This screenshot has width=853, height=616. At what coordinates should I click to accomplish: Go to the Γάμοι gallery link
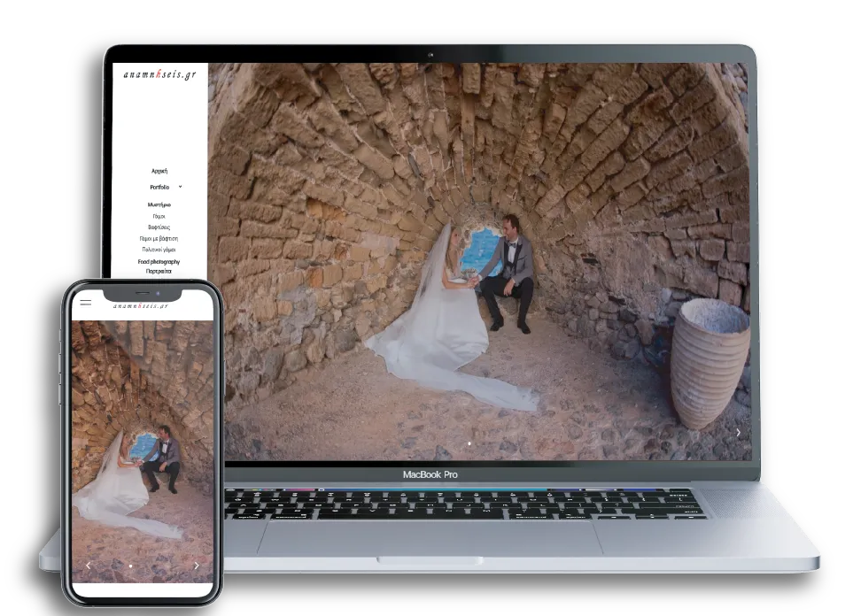(159, 216)
